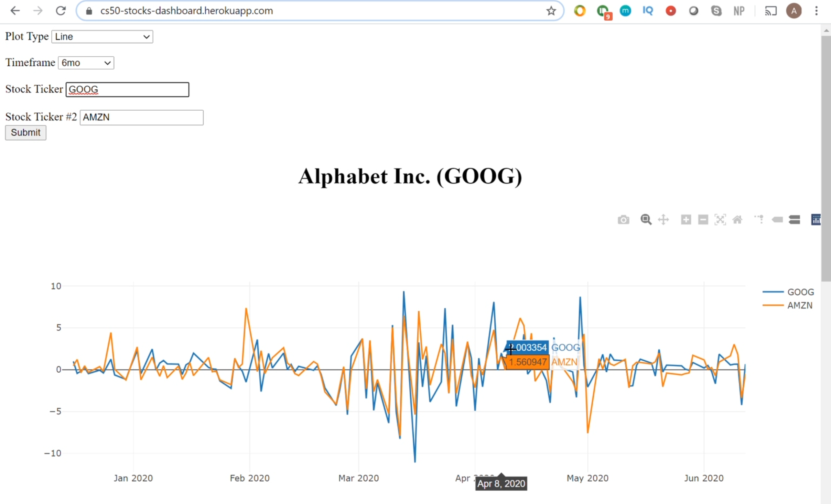
Task: Zoom in on the chart
Action: click(686, 219)
